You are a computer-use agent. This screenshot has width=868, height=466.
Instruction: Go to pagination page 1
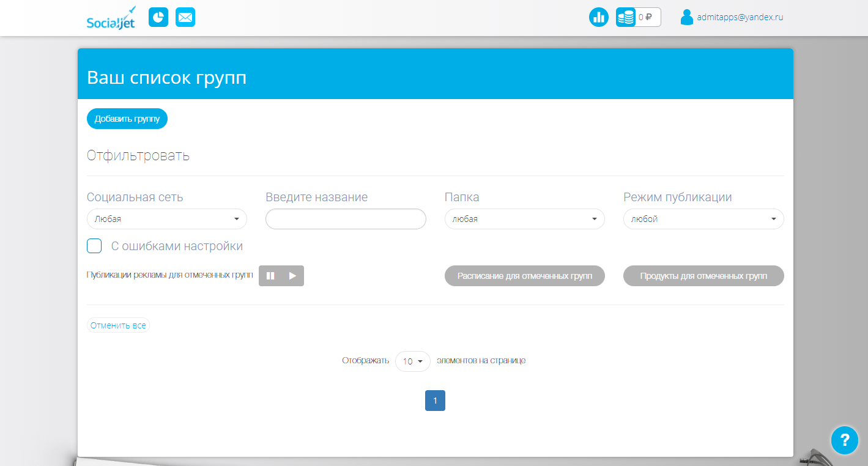point(435,401)
